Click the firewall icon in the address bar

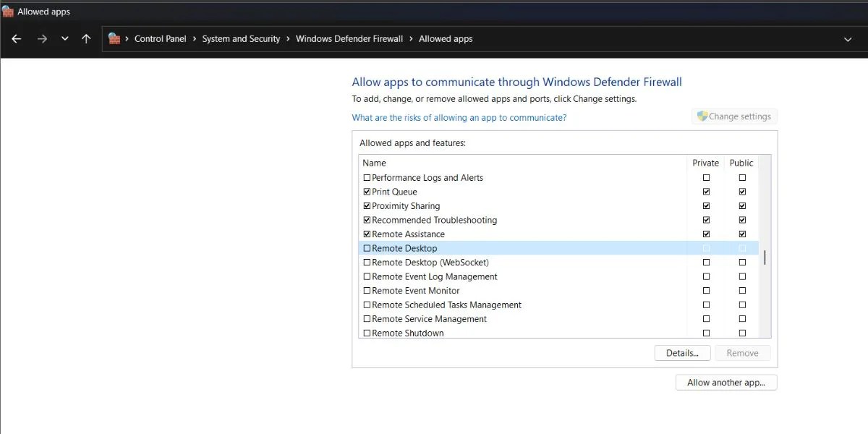pos(114,38)
